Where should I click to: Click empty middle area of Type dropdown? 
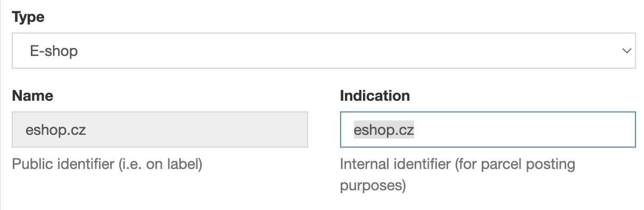346,51
